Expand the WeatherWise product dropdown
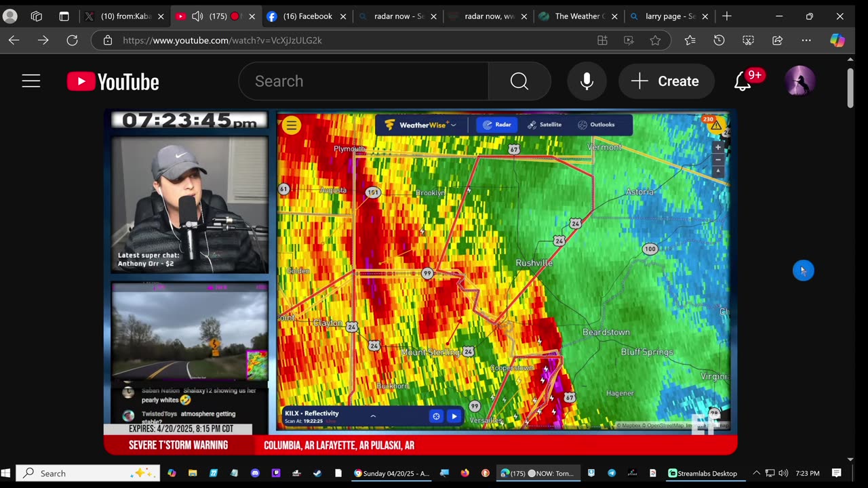 [420, 125]
